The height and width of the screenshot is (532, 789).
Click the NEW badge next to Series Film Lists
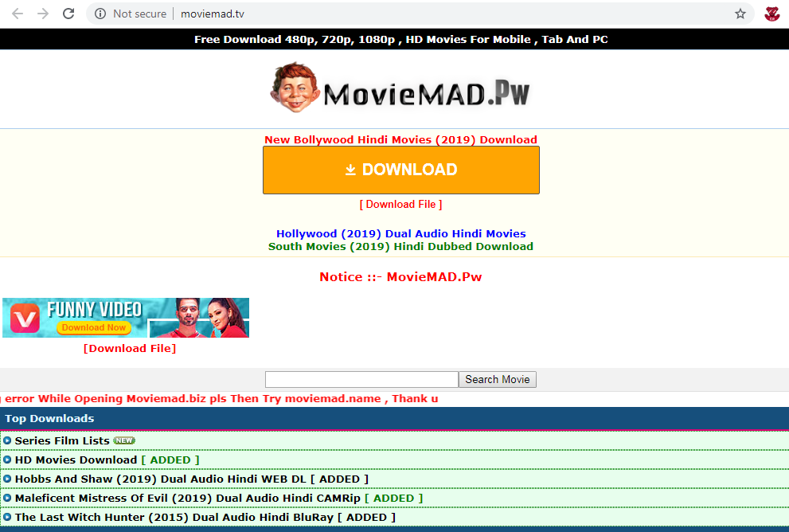point(123,440)
